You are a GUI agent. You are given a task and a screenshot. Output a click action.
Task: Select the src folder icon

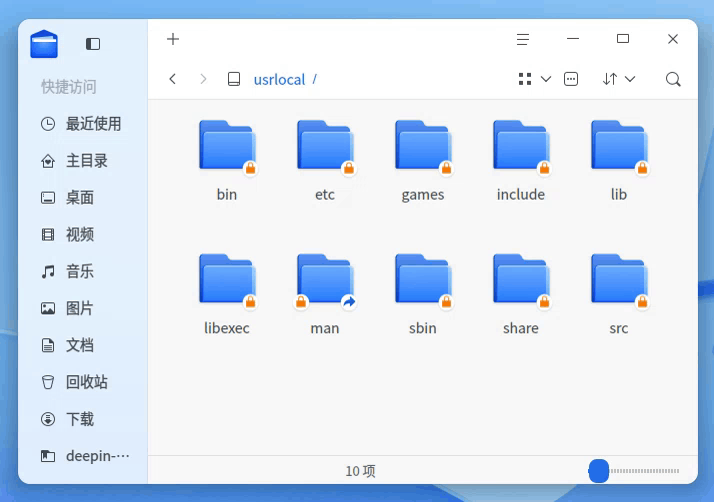(x=619, y=280)
